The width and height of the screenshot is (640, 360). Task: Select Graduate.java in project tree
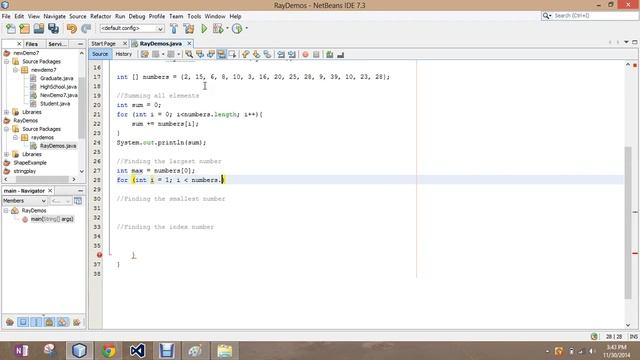[56, 78]
